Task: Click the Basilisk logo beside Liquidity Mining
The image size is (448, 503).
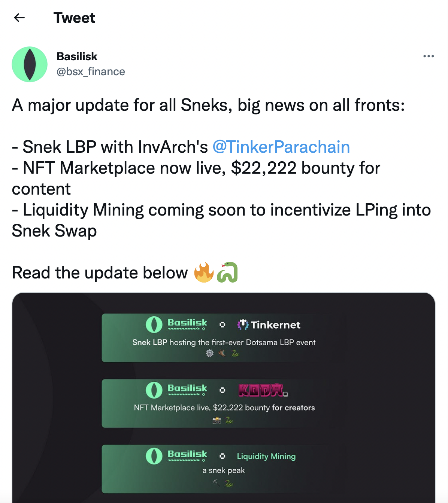Action: 176,456
